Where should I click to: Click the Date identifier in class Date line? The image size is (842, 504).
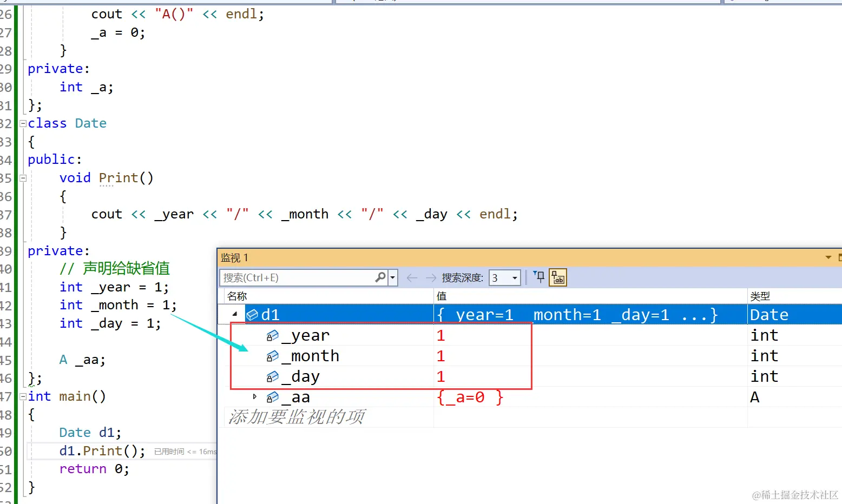pos(91,123)
